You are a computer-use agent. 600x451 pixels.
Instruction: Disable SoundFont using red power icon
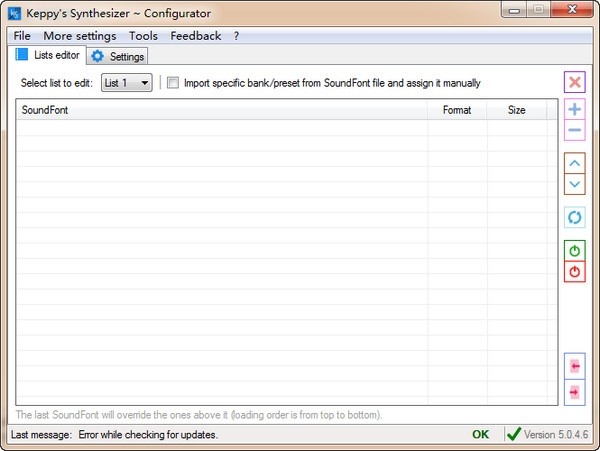pyautogui.click(x=574, y=272)
